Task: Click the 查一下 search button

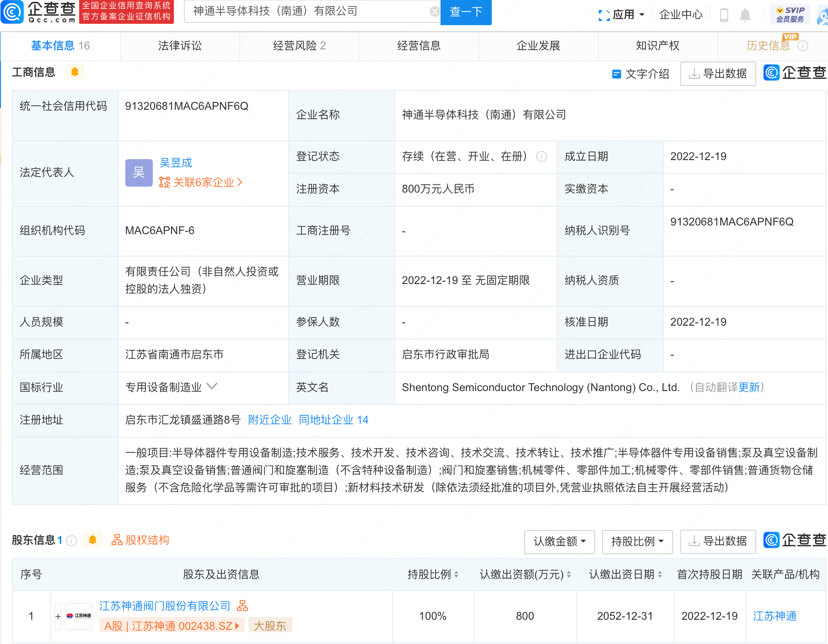Action: click(x=466, y=12)
